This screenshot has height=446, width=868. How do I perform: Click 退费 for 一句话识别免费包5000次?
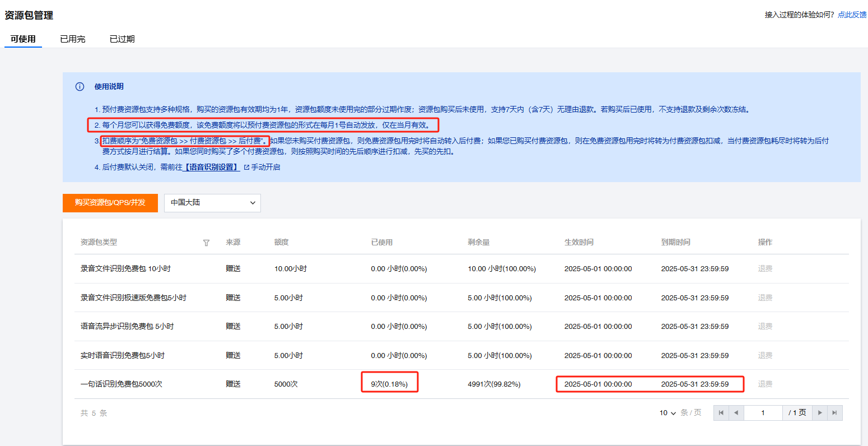(765, 384)
